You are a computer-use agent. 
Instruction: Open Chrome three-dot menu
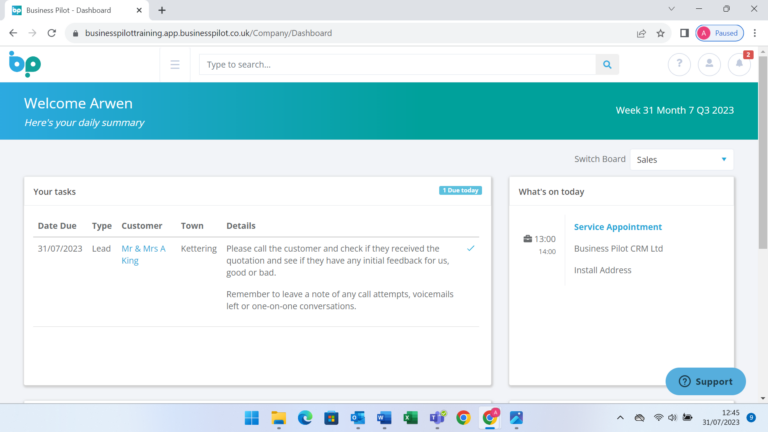click(755, 33)
